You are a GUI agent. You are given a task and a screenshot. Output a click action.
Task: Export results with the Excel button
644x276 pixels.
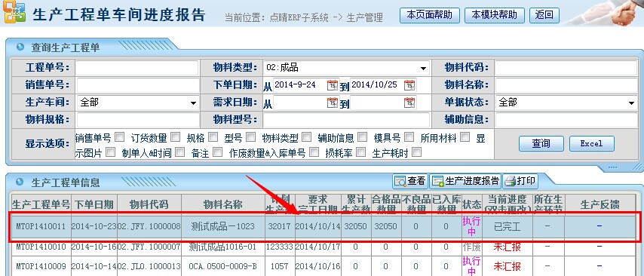pos(591,143)
